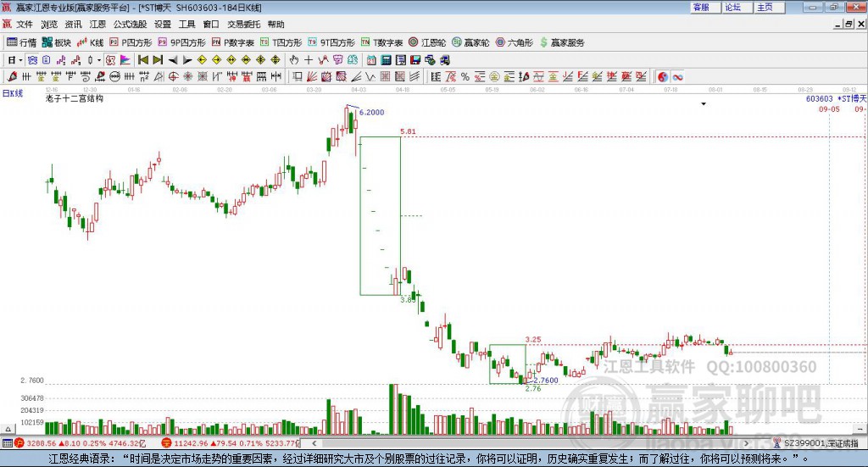This screenshot has width=868, height=467.
Task: Expand panel with the bottom-left up arrow
Action: tap(8, 429)
